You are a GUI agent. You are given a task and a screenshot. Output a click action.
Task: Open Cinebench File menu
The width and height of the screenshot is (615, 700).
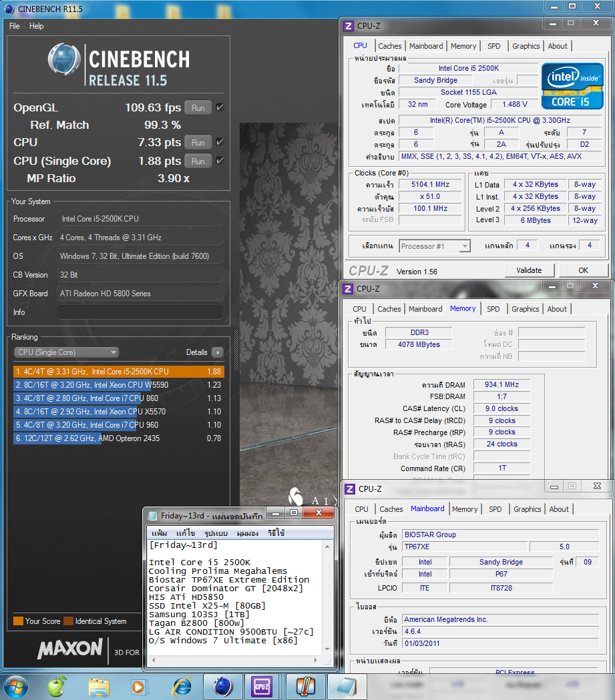(x=14, y=26)
